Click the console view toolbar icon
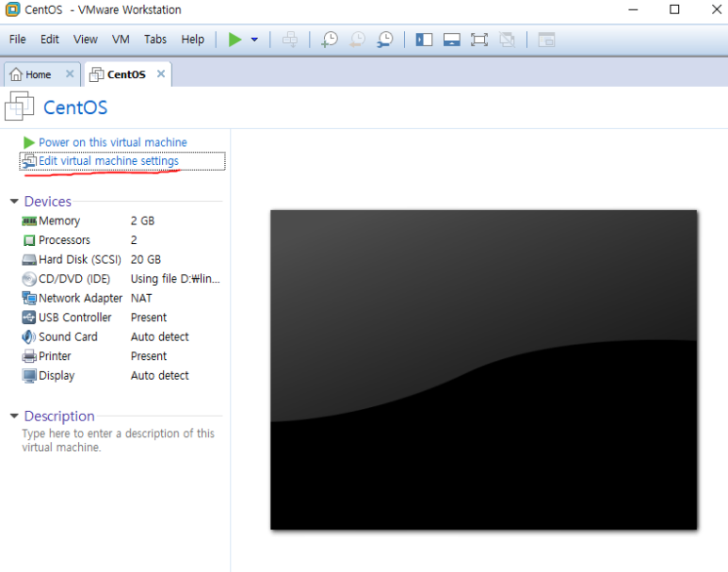Image resolution: width=728 pixels, height=572 pixels. (546, 40)
